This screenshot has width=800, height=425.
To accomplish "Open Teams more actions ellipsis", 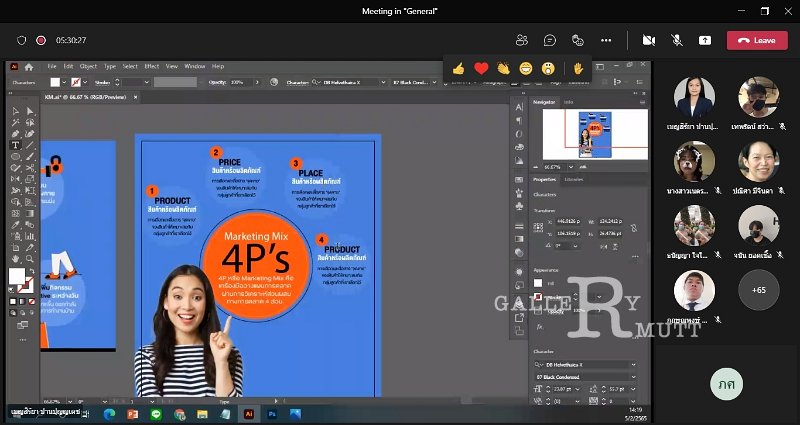I will 606,40.
